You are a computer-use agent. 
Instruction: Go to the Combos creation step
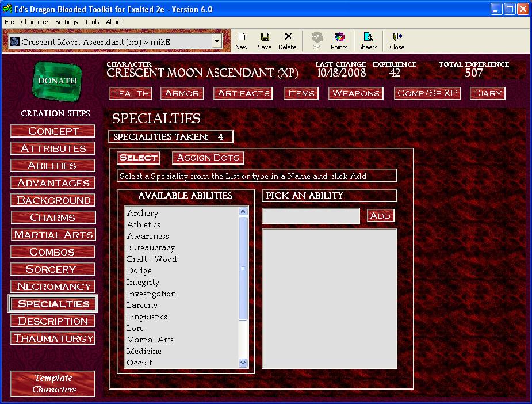pyautogui.click(x=53, y=252)
